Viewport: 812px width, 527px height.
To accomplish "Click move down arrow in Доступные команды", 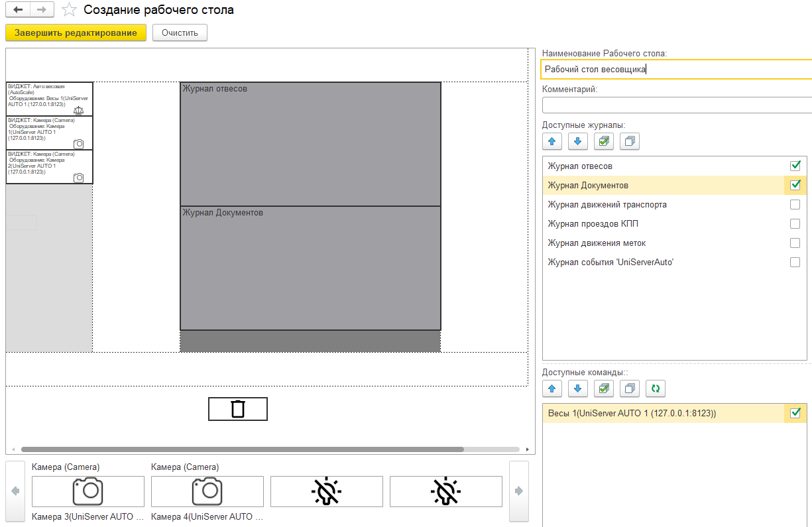I will (578, 389).
